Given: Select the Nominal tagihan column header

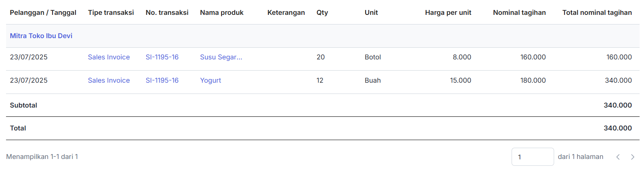Looking at the screenshot, I should tap(519, 12).
